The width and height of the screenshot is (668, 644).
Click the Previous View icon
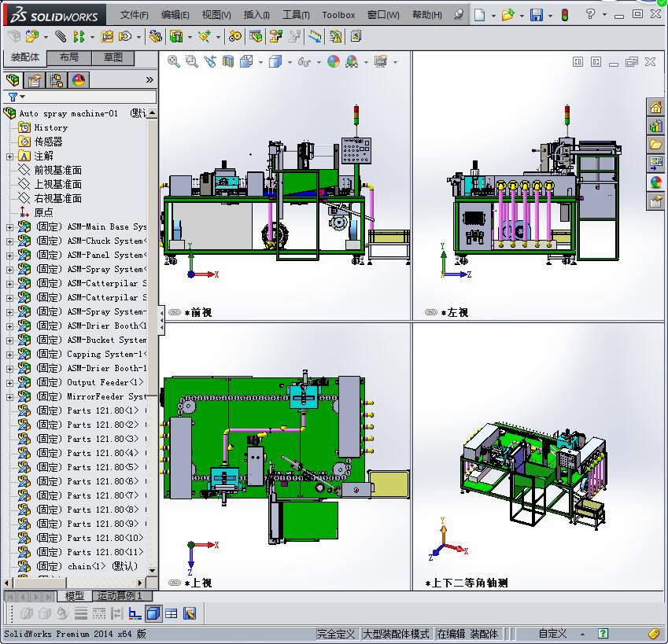pyautogui.click(x=210, y=61)
